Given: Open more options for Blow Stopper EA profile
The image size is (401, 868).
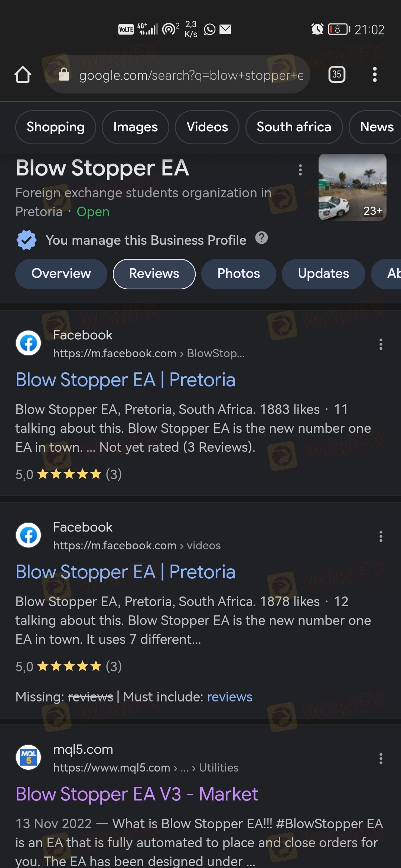Looking at the screenshot, I should pyautogui.click(x=300, y=170).
